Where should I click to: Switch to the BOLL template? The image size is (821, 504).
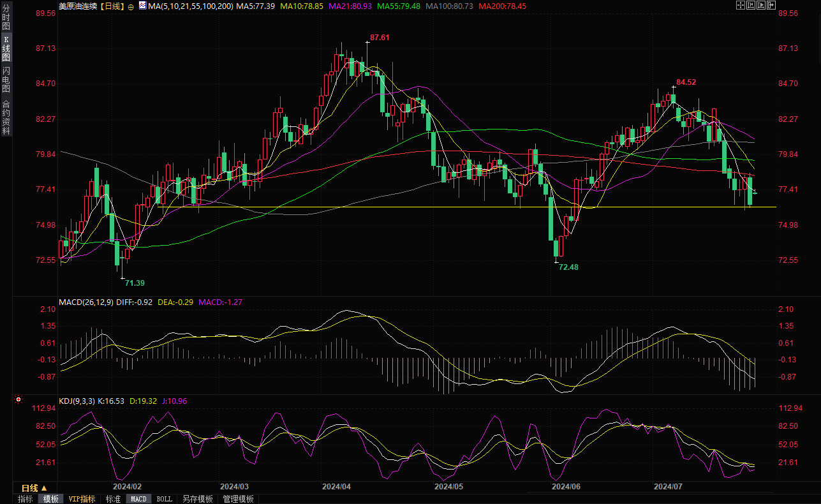164,499
